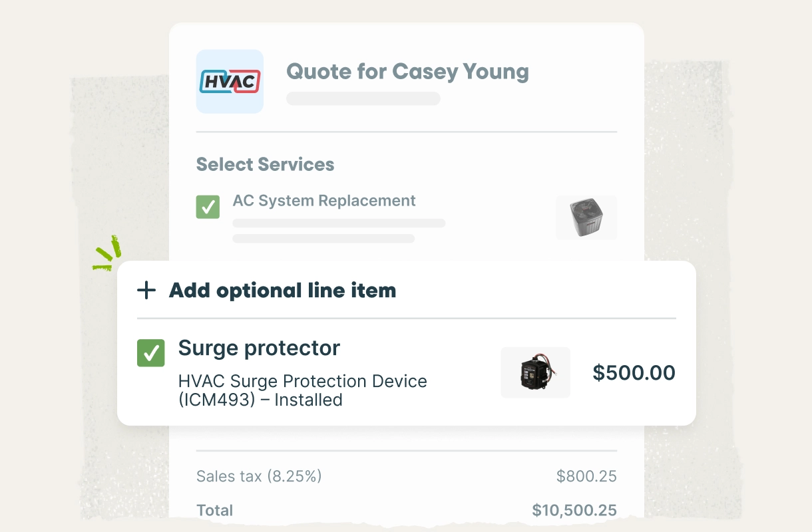
Task: Click the Sales tax (8.25%) label
Action: (259, 476)
